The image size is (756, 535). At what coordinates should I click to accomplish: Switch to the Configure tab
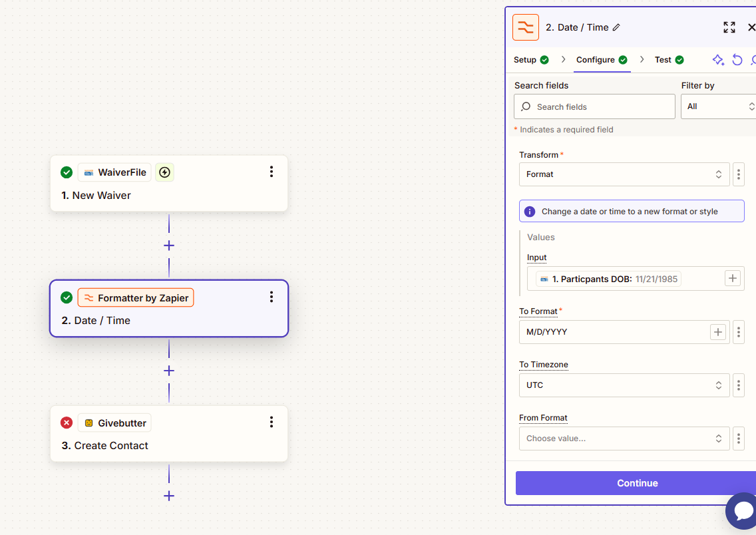click(602, 60)
